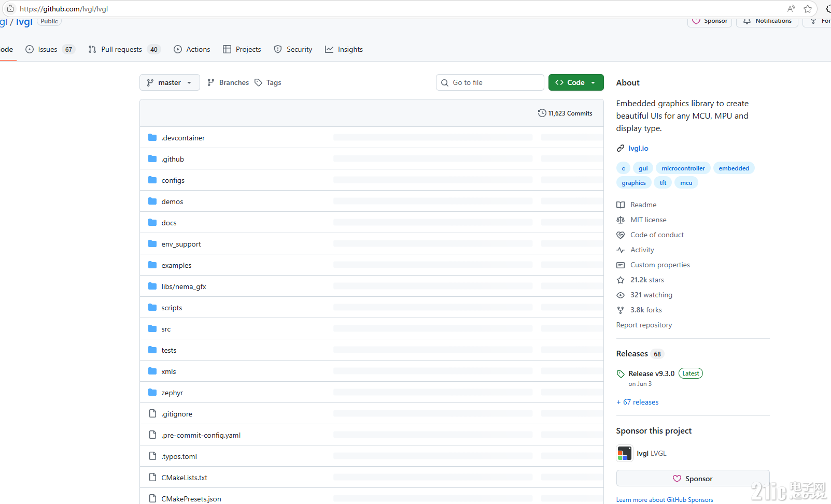Open the tests folder name
The width and height of the screenshot is (831, 504).
169,350
